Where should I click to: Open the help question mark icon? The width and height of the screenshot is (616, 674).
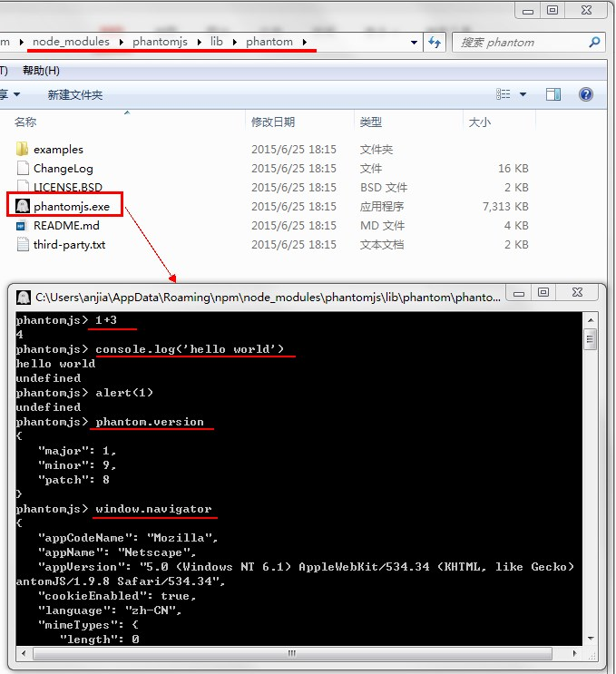586,94
